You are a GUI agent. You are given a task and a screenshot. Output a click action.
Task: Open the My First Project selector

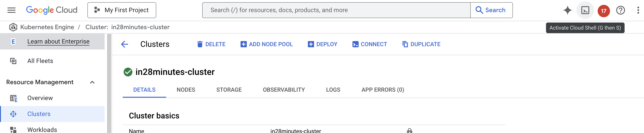[x=122, y=10]
